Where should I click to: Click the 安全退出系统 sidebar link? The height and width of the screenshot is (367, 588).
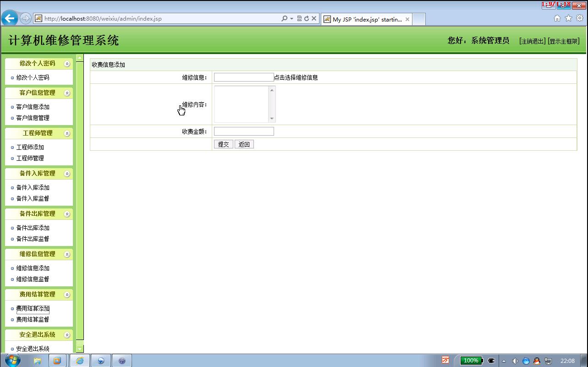[x=33, y=349]
